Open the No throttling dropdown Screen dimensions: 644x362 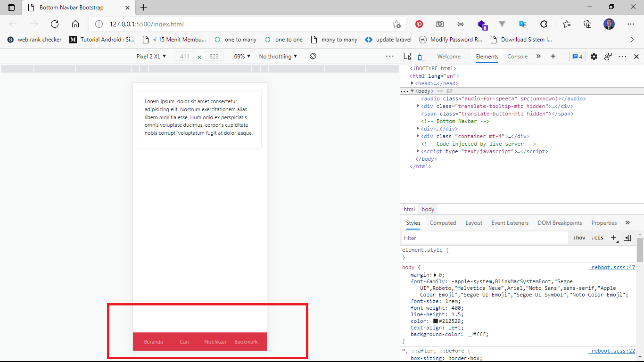point(277,56)
